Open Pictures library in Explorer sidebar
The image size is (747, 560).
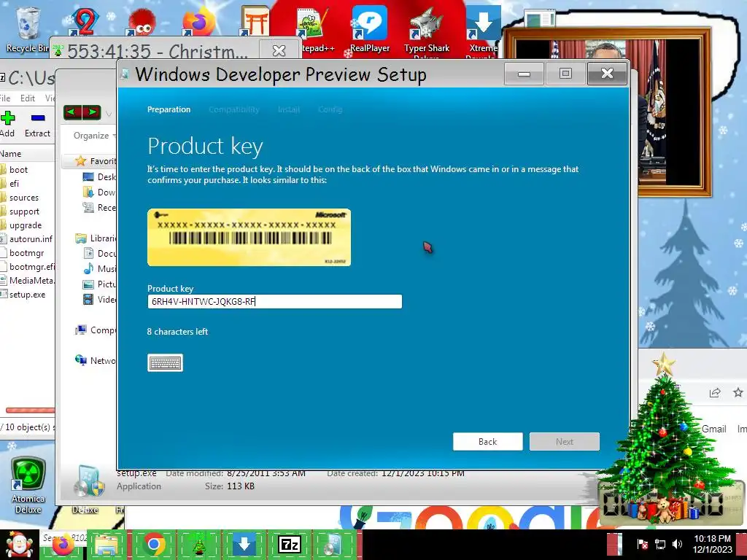[x=100, y=284]
